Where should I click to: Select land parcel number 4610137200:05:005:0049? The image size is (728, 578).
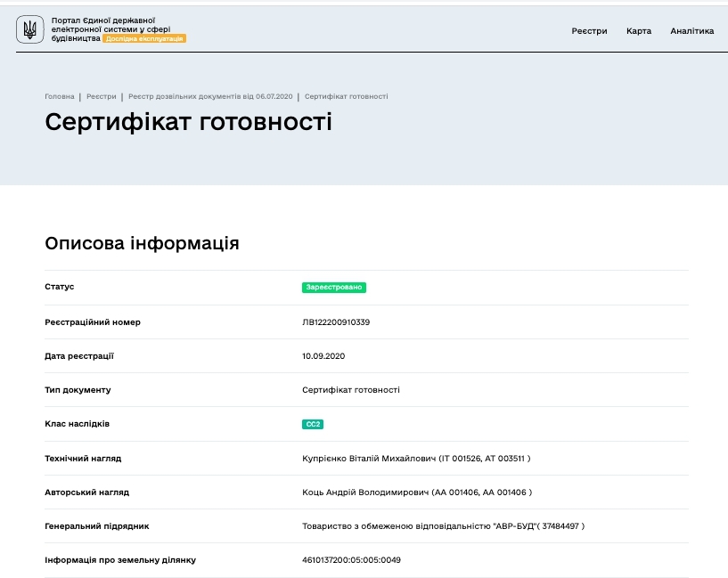point(351,560)
